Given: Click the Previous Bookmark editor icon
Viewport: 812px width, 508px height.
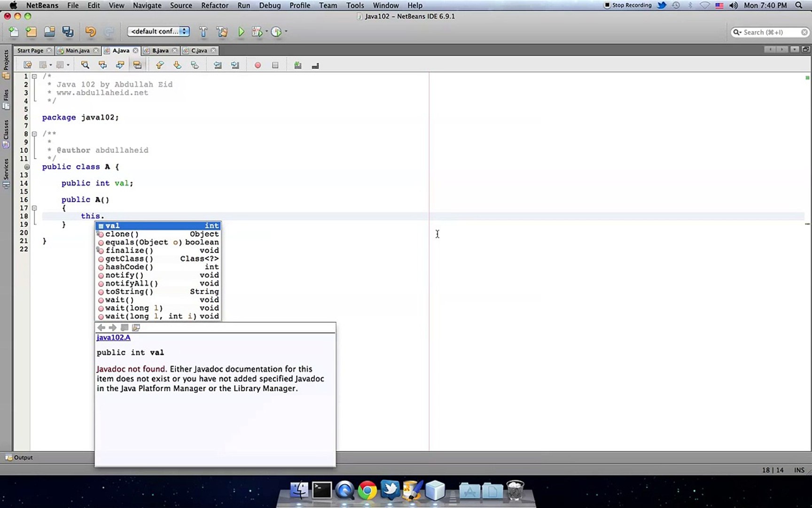Looking at the screenshot, I should pos(160,65).
